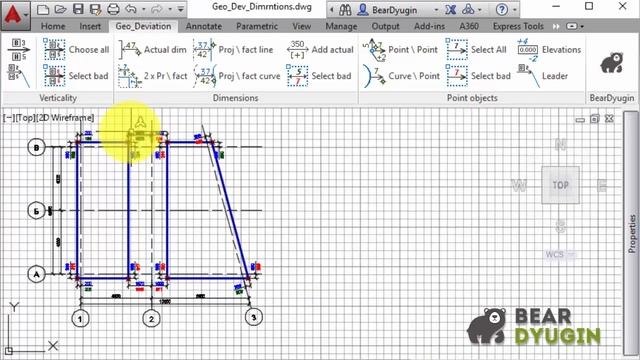Click the Point \ Point tool
The width and height of the screenshot is (640, 360).
pyautogui.click(x=400, y=50)
